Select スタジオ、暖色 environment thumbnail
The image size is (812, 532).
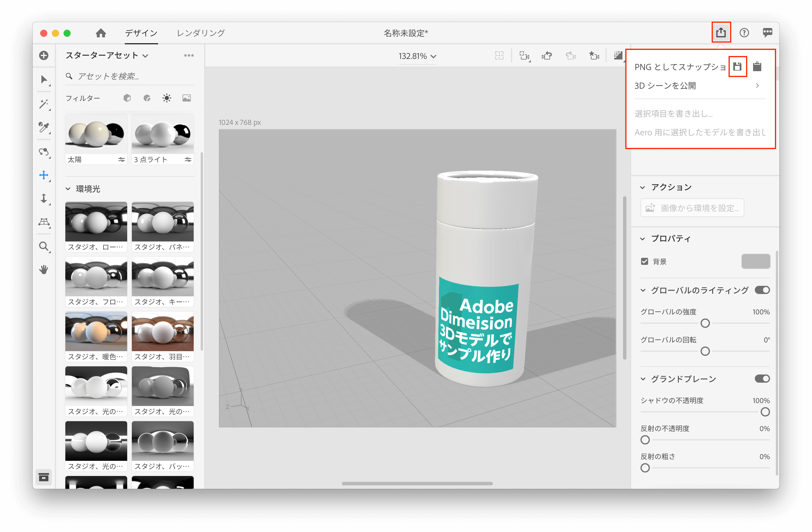point(96,331)
